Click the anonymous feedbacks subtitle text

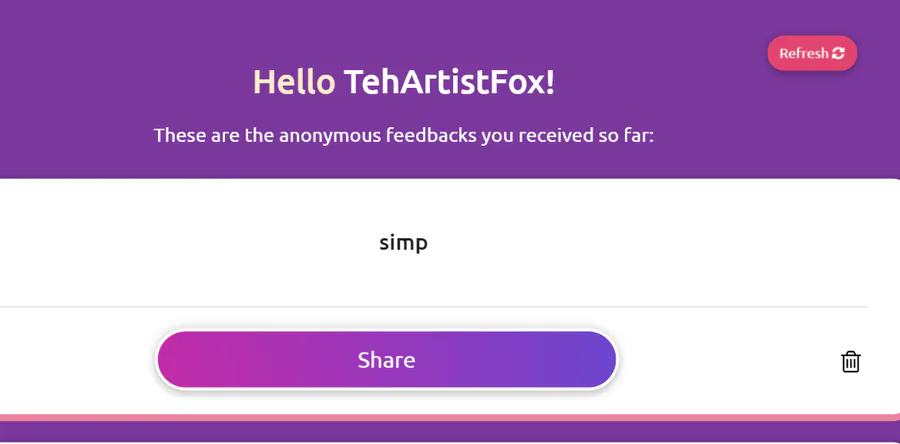pos(404,136)
